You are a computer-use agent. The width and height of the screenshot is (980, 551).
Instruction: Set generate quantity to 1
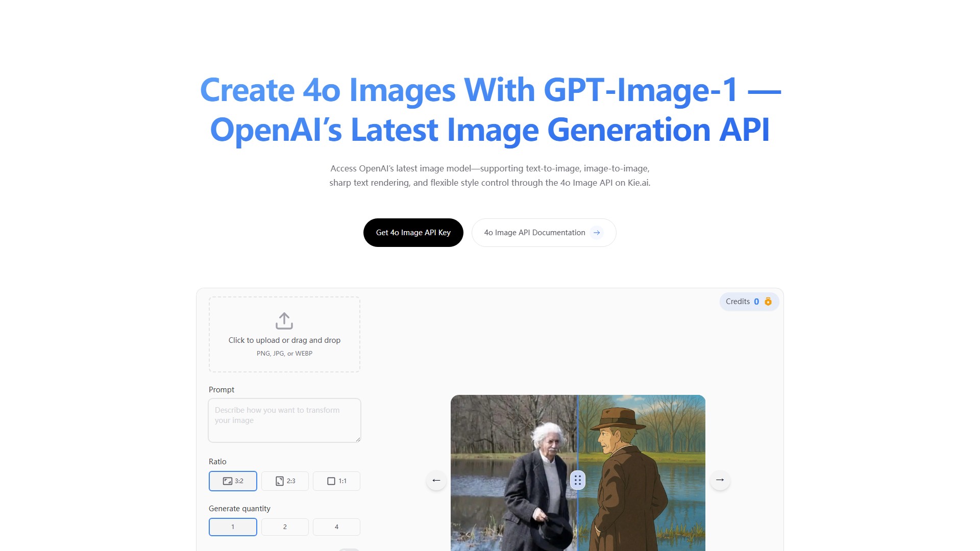point(233,527)
